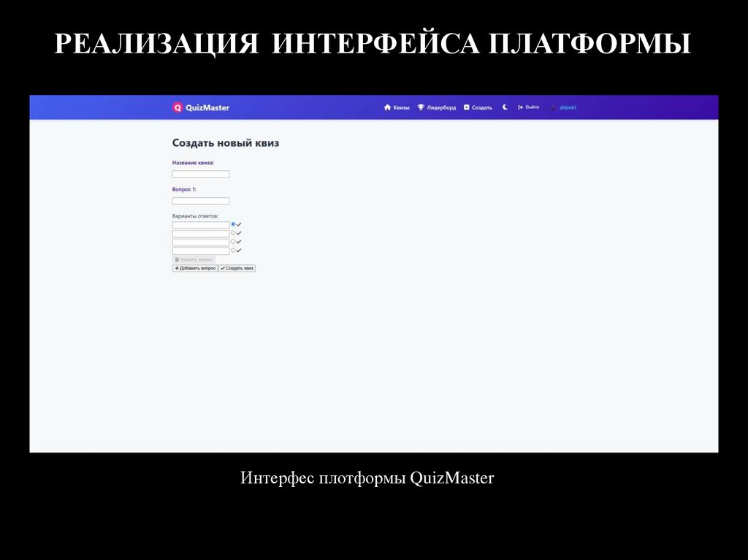Open the Квизы navigation menu item

pyautogui.click(x=401, y=107)
